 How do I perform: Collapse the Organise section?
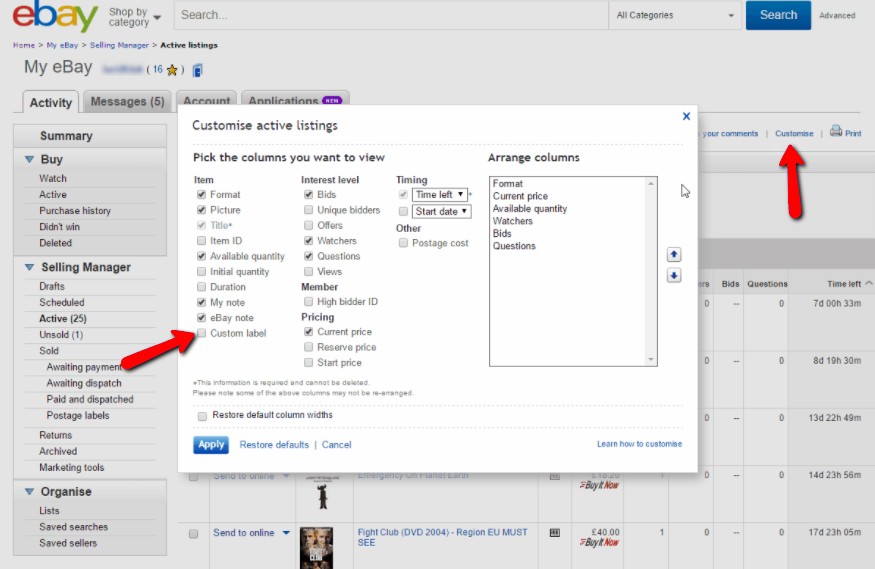tap(30, 492)
